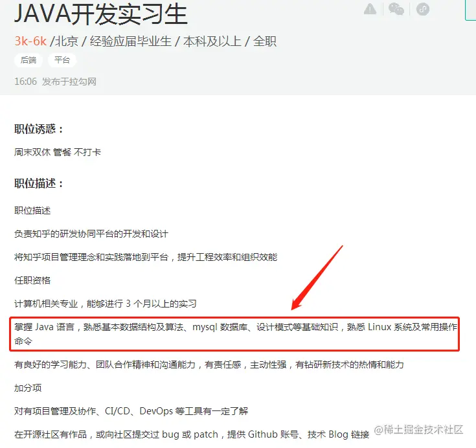Viewport: 476px width, 448px height.
Task: Click the warning triangle report icon
Action: coord(370,9)
